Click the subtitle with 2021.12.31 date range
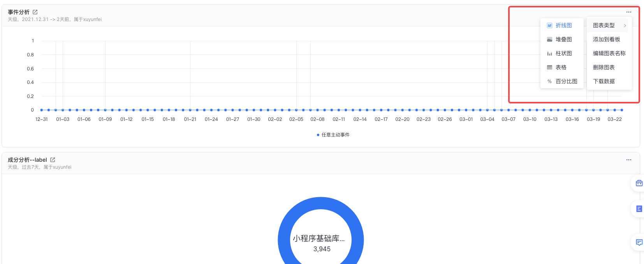The image size is (644, 264). [x=55, y=19]
